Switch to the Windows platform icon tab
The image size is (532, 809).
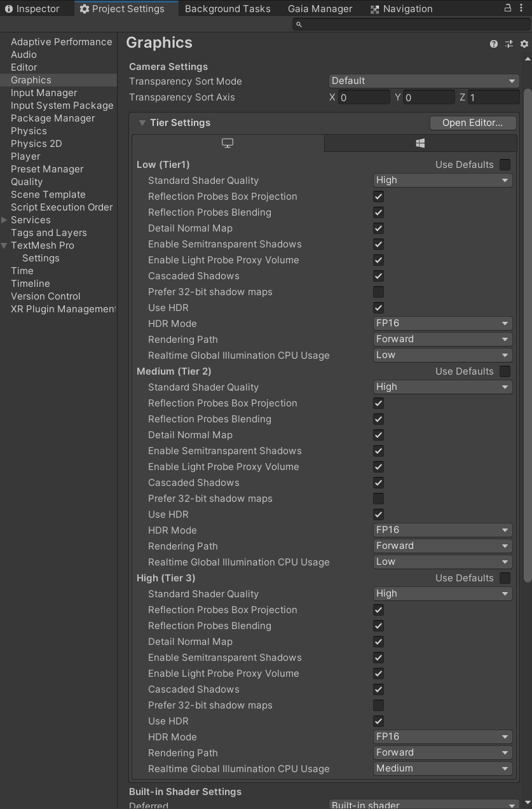[419, 142]
